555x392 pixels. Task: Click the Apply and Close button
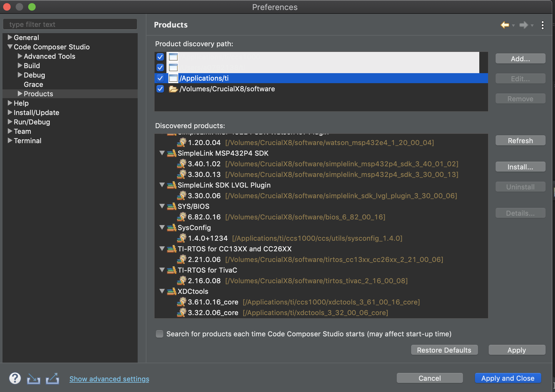tap(508, 378)
